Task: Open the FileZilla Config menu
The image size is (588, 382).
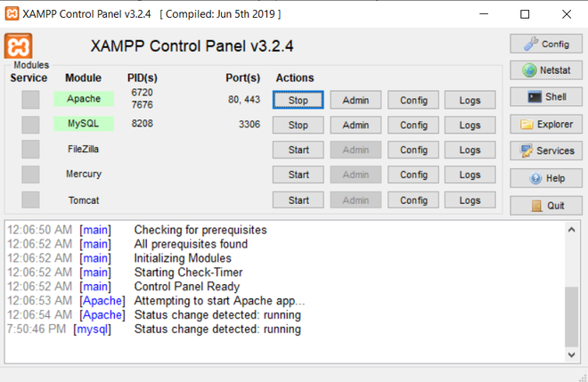Action: (413, 150)
